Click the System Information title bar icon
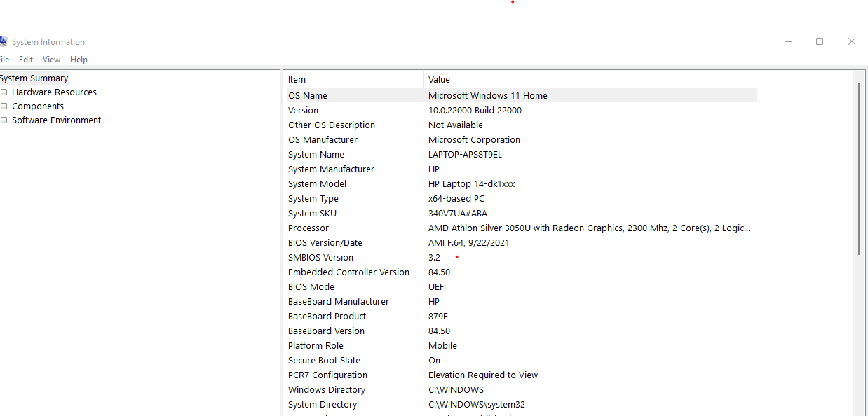Screen dimensions: 868x416 pos(7,41)
